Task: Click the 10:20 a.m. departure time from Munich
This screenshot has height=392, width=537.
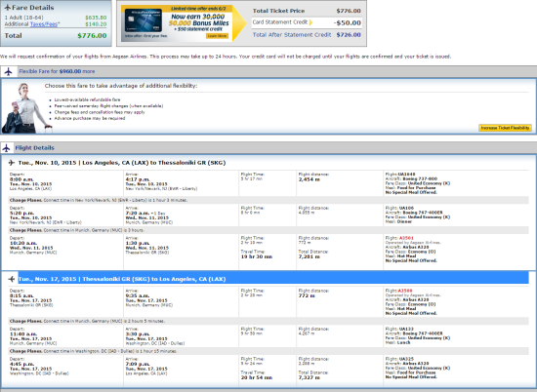Action: point(23,243)
